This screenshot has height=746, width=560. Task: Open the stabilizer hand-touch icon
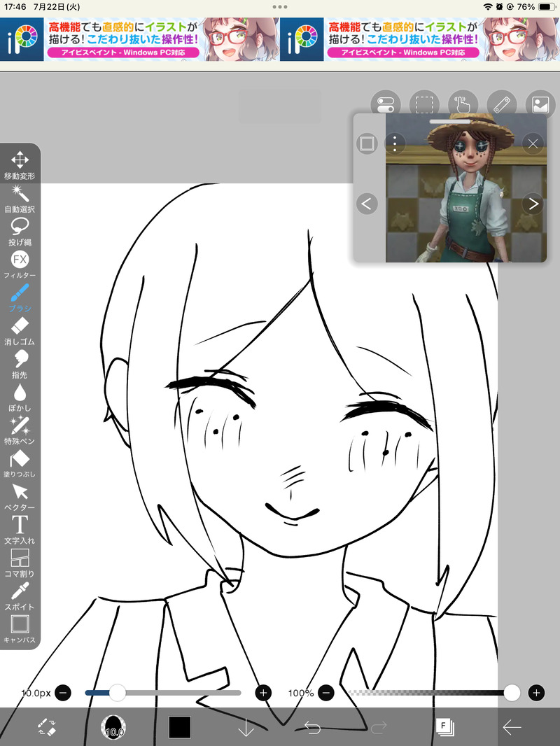pyautogui.click(x=463, y=105)
